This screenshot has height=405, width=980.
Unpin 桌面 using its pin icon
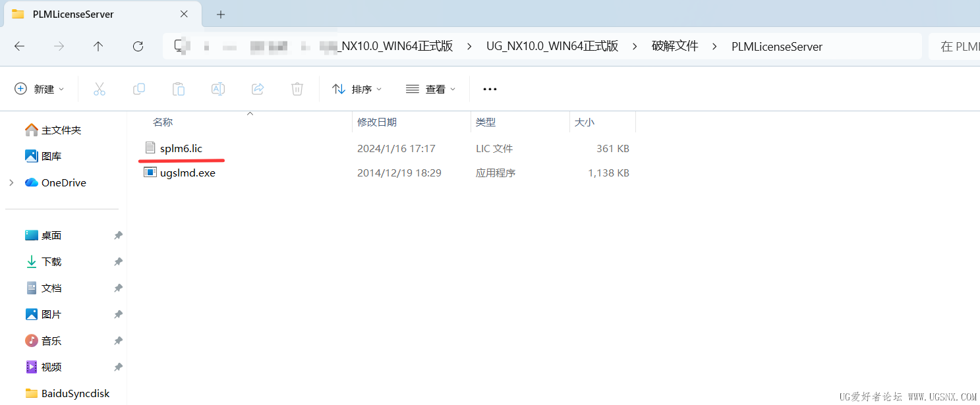118,235
